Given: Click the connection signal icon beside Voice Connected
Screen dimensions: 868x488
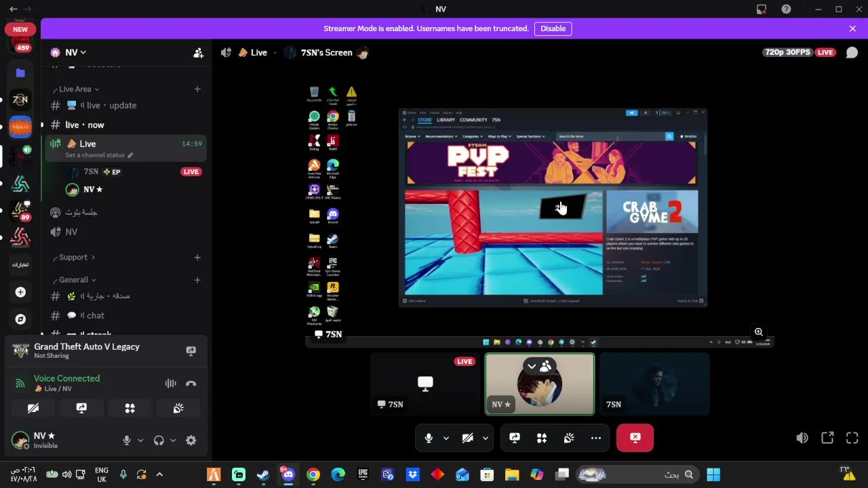Looking at the screenshot, I should click(x=20, y=384).
